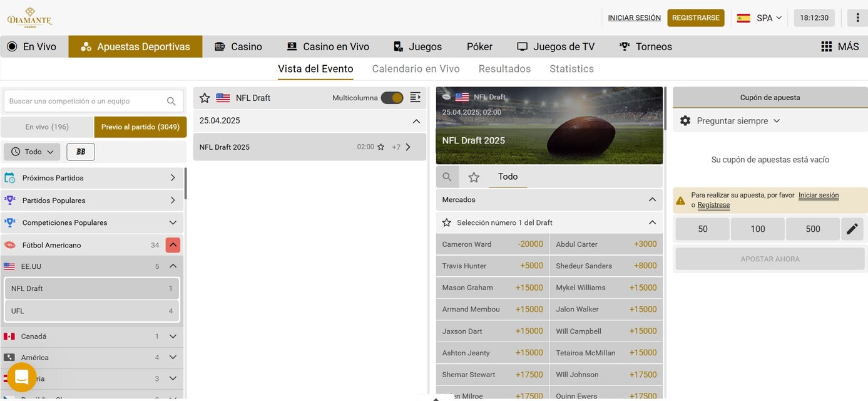Select UFL in the league list
The height and width of the screenshot is (401, 868).
[x=92, y=311]
